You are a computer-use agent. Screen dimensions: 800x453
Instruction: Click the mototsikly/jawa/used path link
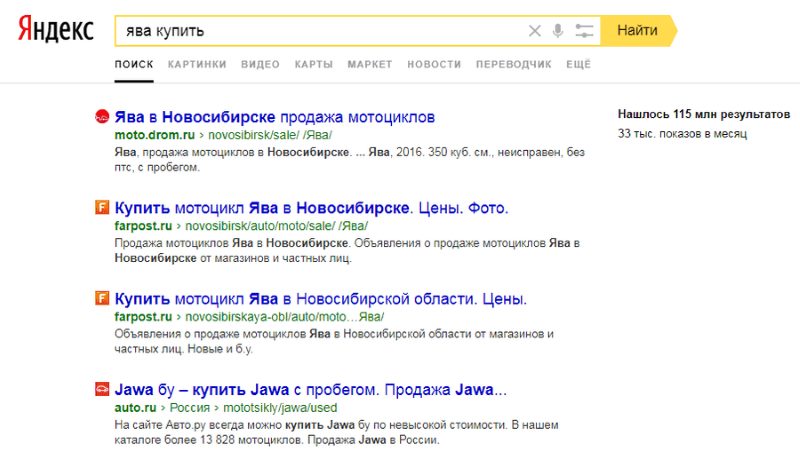[280, 408]
